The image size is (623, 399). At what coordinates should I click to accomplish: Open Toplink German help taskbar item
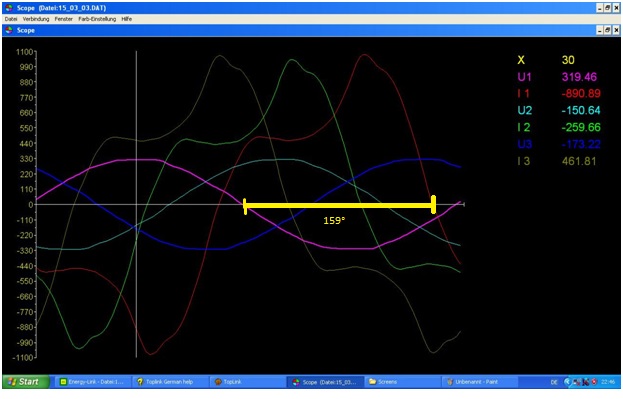(170, 382)
